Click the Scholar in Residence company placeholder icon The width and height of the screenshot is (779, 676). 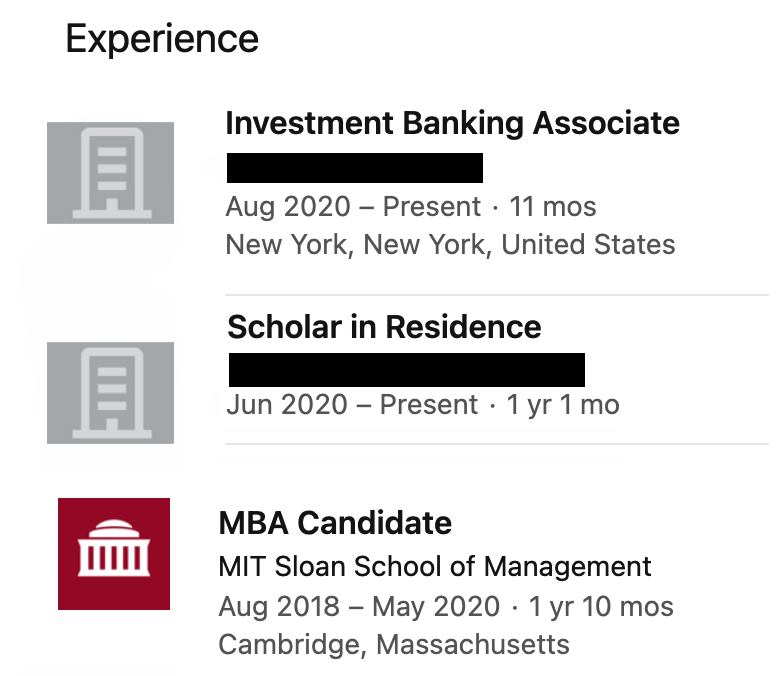110,393
